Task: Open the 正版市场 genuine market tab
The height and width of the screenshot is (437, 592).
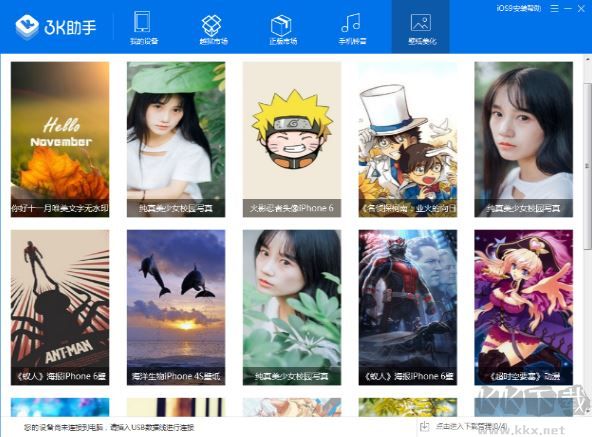Action: pyautogui.click(x=283, y=29)
